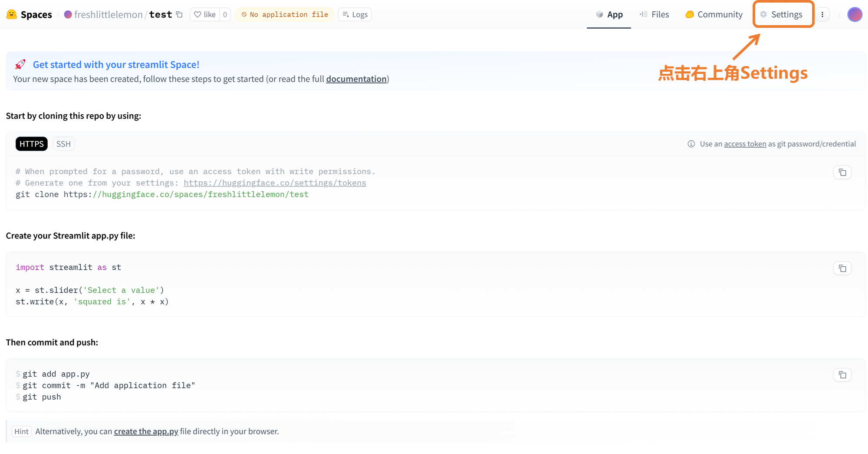Viewport: 868px width, 454px height.
Task: Copy the git clone command block
Action: [x=842, y=172]
